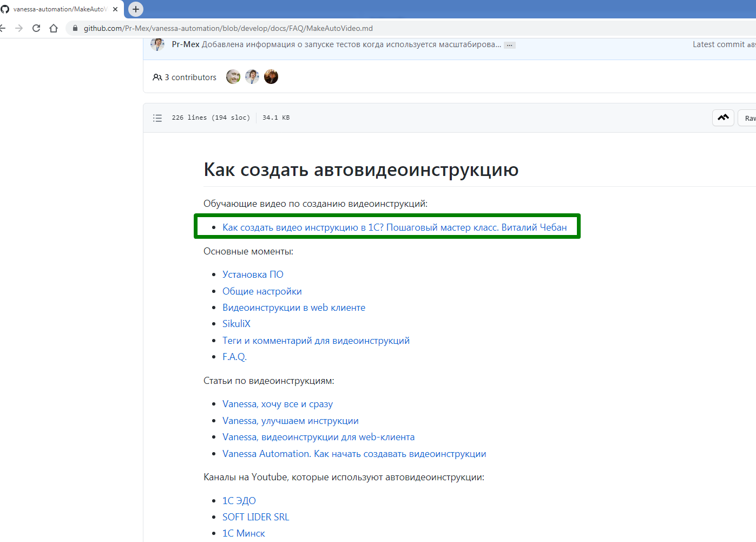Open third contributor avatar
756x542 pixels.
271,77
